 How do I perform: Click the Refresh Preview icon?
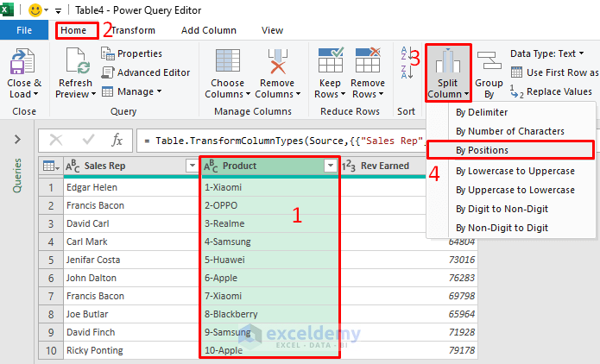(x=78, y=60)
